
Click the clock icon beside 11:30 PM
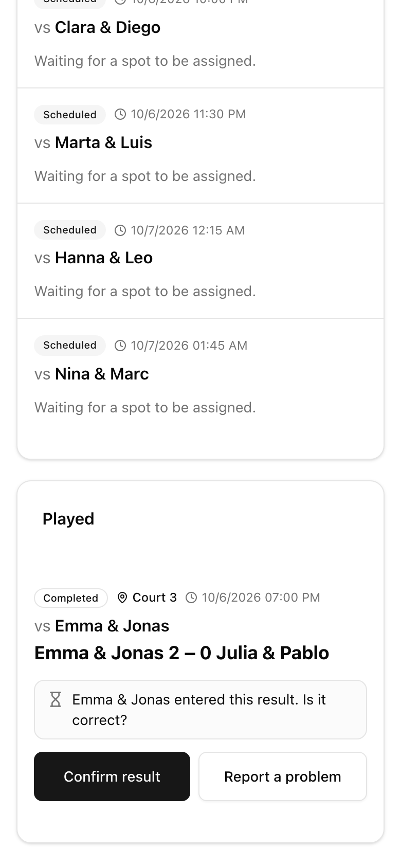(x=120, y=114)
